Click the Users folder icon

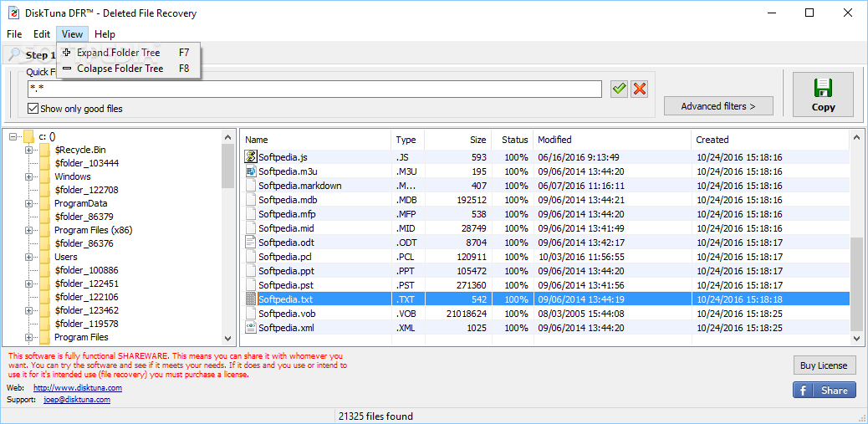pos(45,257)
